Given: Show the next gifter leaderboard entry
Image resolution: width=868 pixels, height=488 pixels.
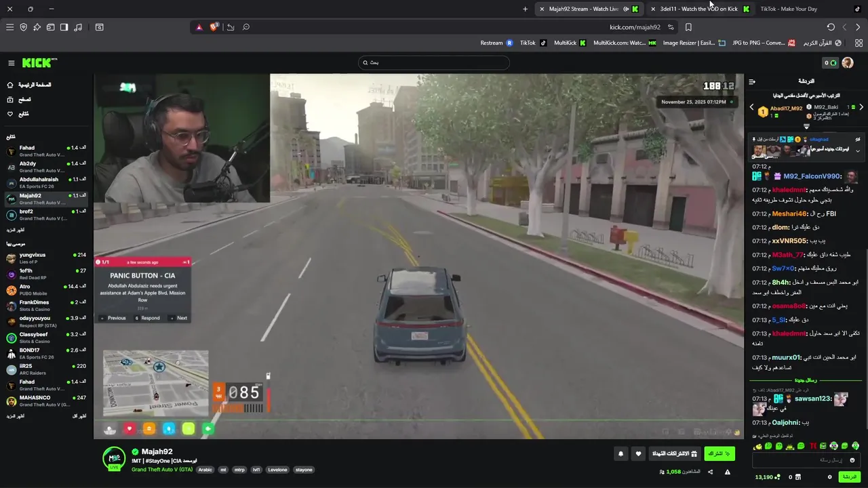Looking at the screenshot, I should pyautogui.click(x=861, y=107).
